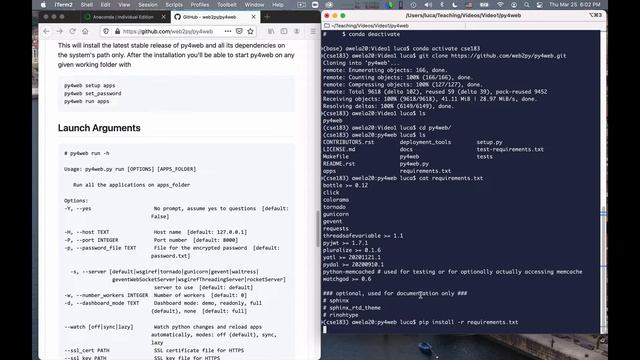Viewport: 640px width, 360px height.
Task: Open the View menu
Action: pyautogui.click(x=124, y=5)
